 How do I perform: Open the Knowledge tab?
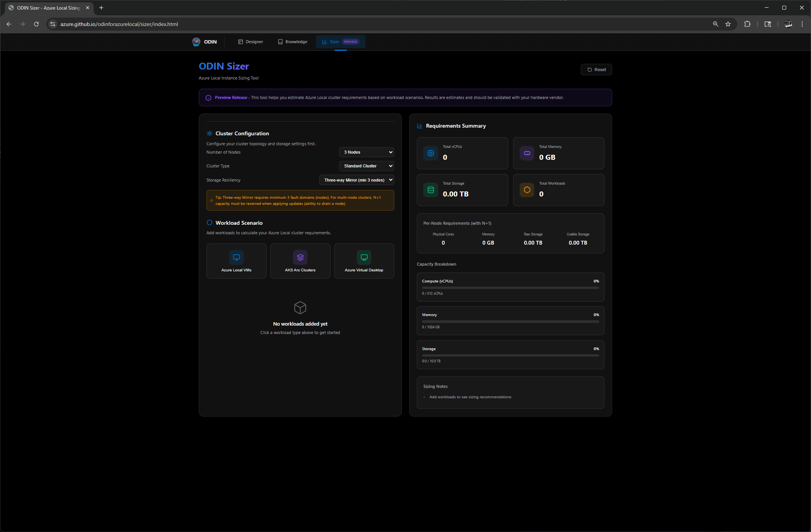click(x=293, y=42)
